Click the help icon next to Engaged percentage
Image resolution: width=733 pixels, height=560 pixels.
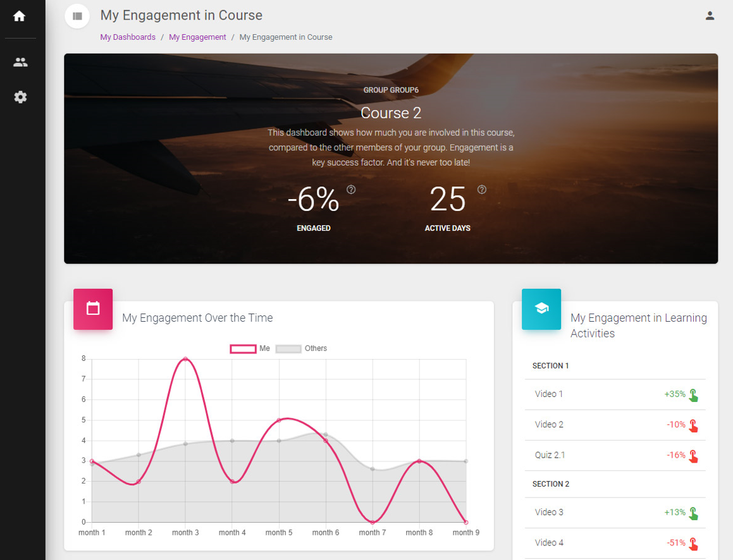(x=351, y=190)
